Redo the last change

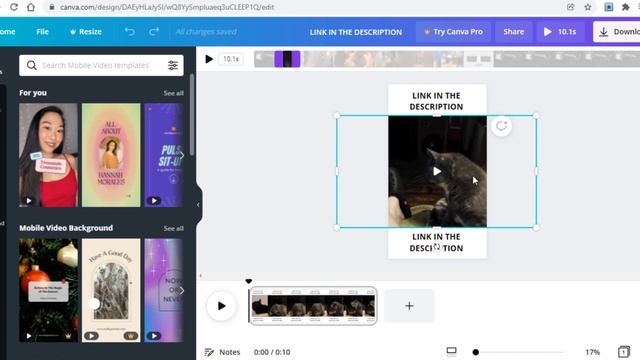click(x=154, y=31)
